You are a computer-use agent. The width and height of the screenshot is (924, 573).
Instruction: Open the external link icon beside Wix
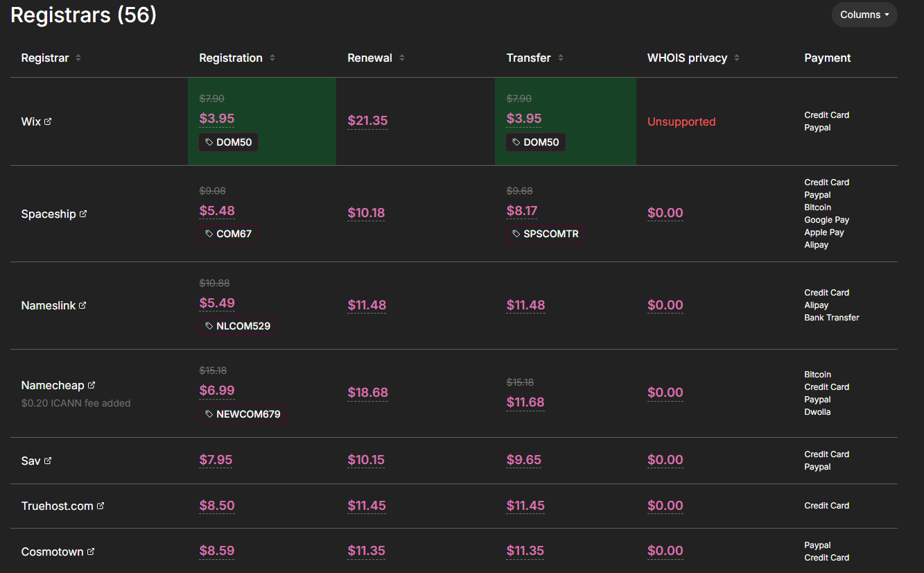coord(48,121)
